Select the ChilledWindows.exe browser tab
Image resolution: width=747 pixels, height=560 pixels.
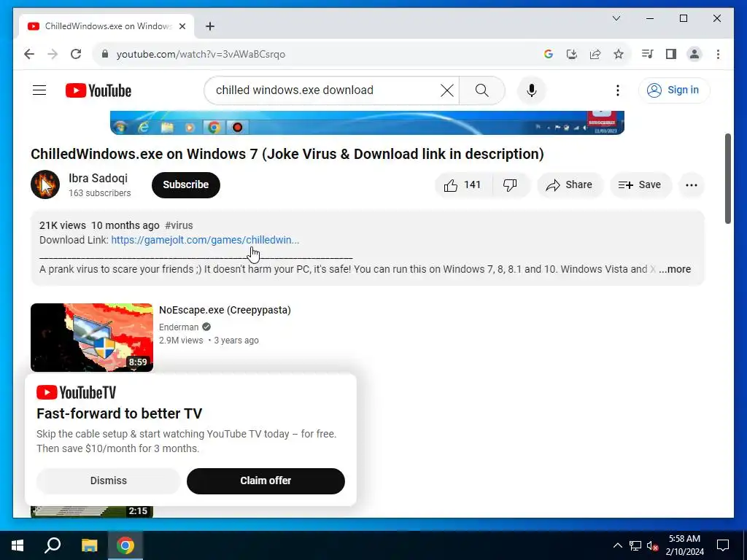pos(107,26)
